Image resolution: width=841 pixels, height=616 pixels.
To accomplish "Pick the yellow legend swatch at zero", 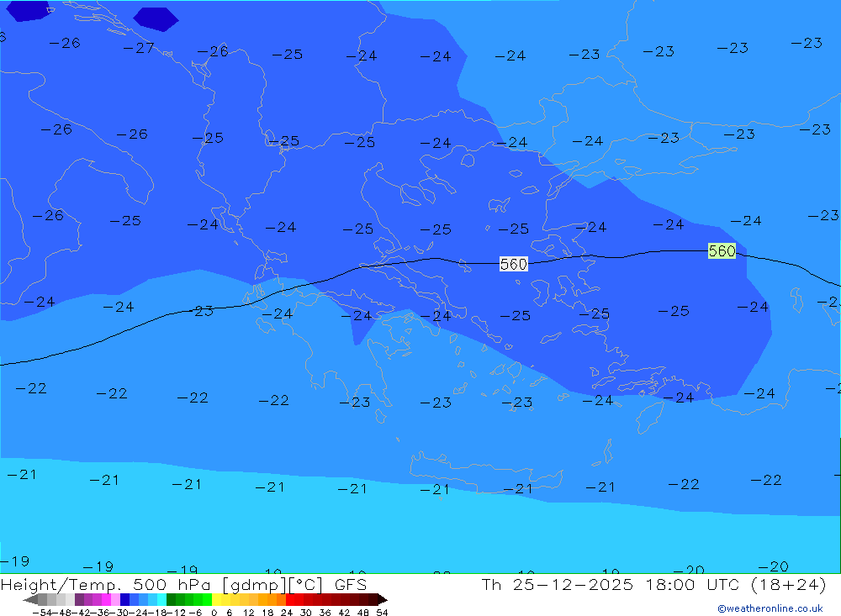I will 216,599.
